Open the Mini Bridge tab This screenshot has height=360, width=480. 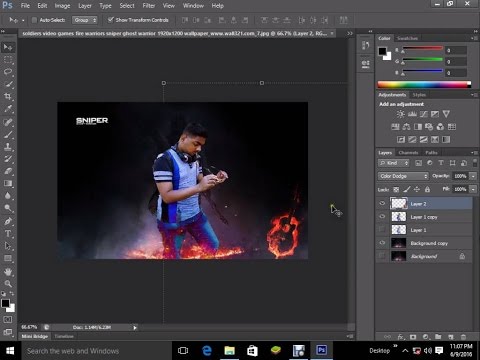[35, 336]
